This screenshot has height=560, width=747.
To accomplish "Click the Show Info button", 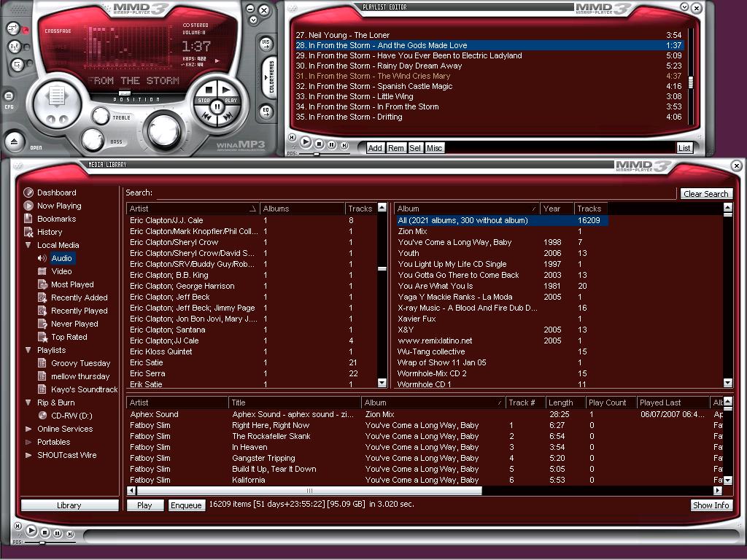I will point(711,505).
